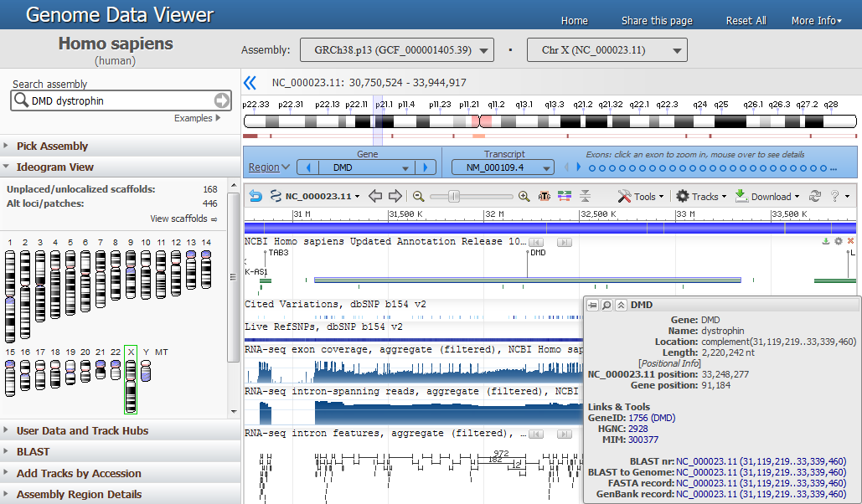Image resolution: width=862 pixels, height=504 pixels.
Task: Open the annotation track settings gear
Action: pos(839,241)
